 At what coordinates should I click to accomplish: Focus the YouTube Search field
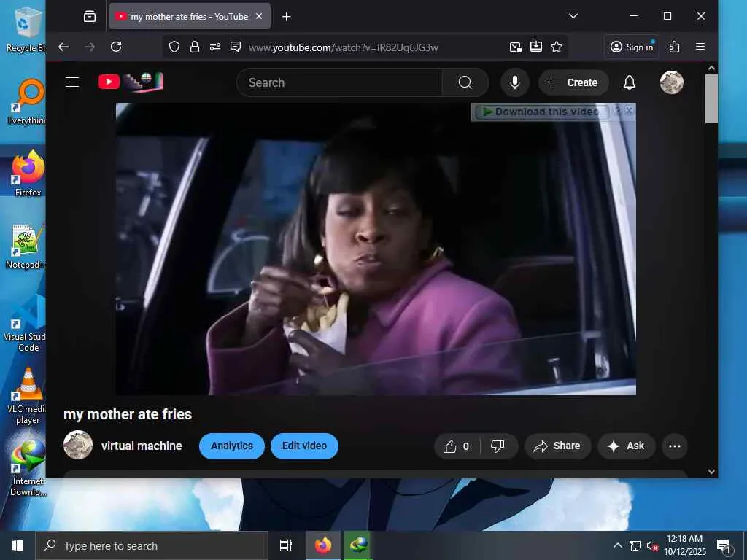click(x=339, y=82)
